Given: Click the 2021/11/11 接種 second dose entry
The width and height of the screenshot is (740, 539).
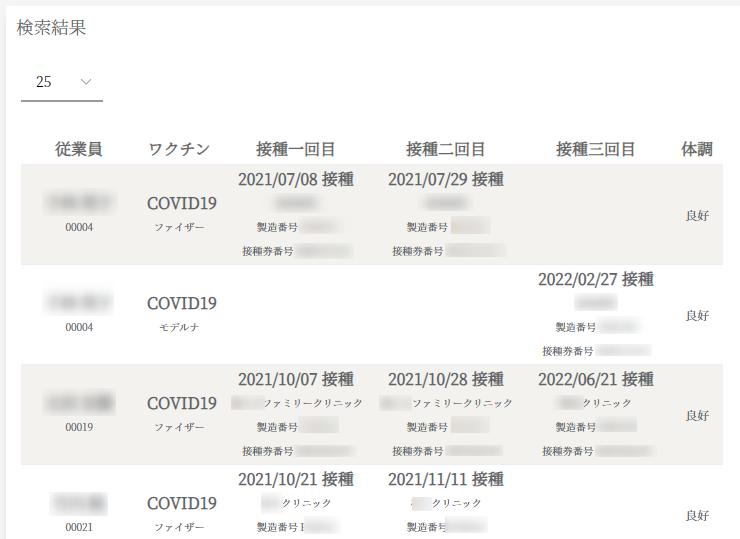Looking at the screenshot, I should click(x=445, y=480).
